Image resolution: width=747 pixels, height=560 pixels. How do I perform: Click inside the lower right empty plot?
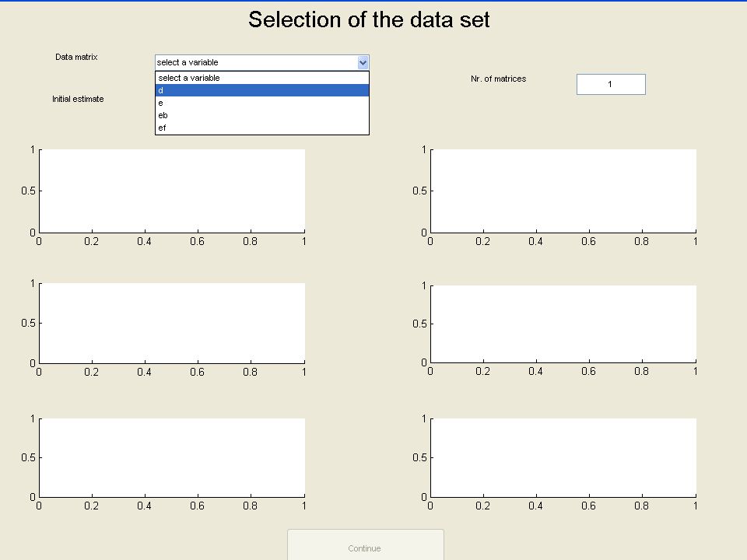(563, 457)
